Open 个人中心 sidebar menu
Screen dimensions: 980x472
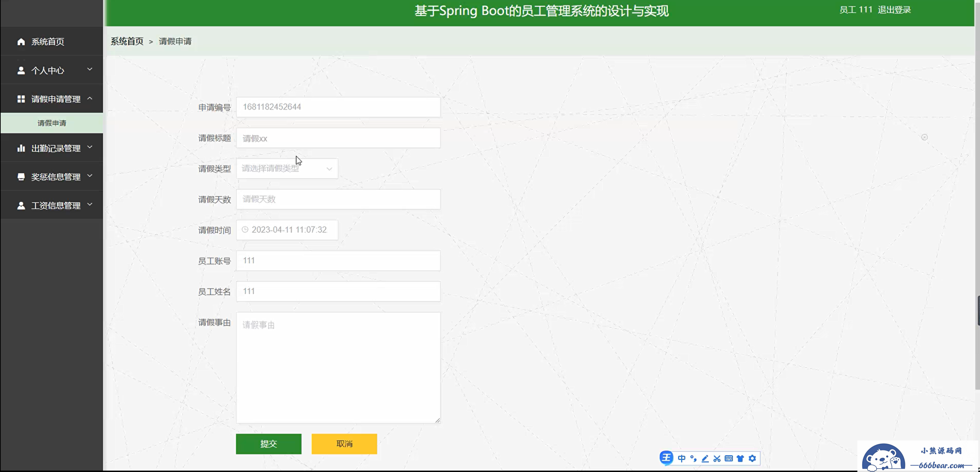tap(52, 70)
